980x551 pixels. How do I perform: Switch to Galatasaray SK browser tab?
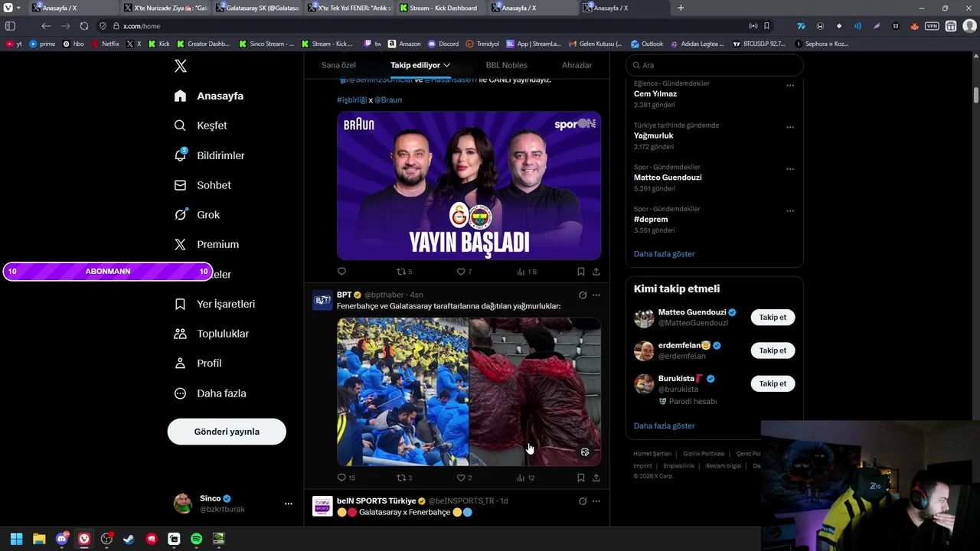(x=258, y=8)
